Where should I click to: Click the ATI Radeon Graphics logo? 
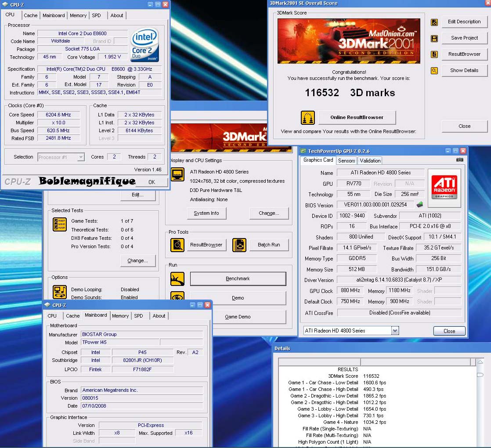444,188
